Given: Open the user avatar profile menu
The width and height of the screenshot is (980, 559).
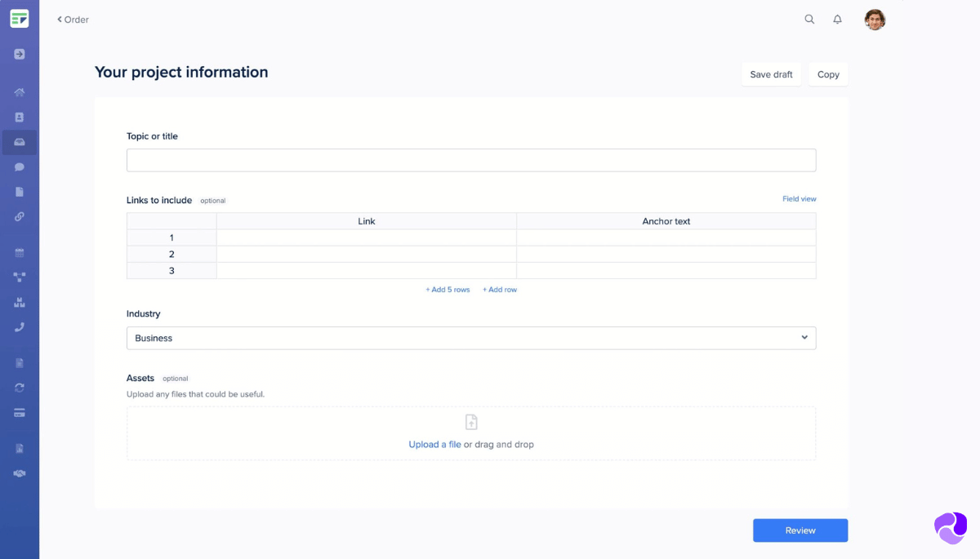Looking at the screenshot, I should point(875,19).
